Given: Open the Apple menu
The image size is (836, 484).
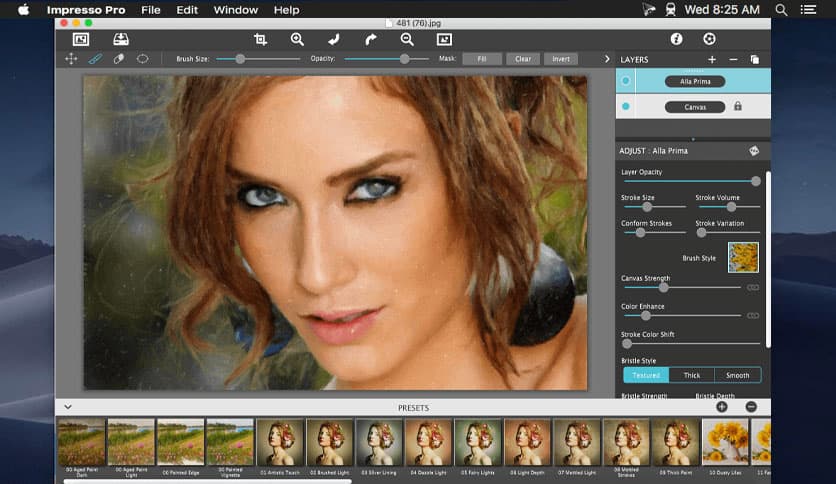Looking at the screenshot, I should (23, 10).
